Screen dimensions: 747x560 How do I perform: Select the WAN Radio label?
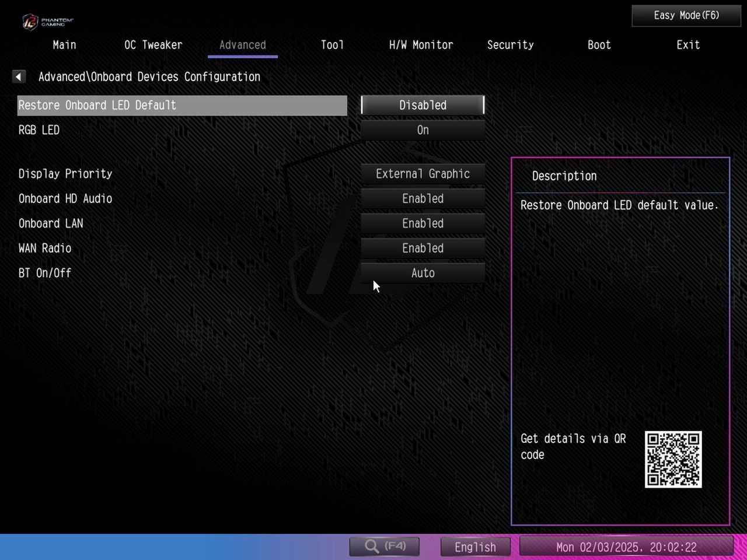pyautogui.click(x=45, y=249)
